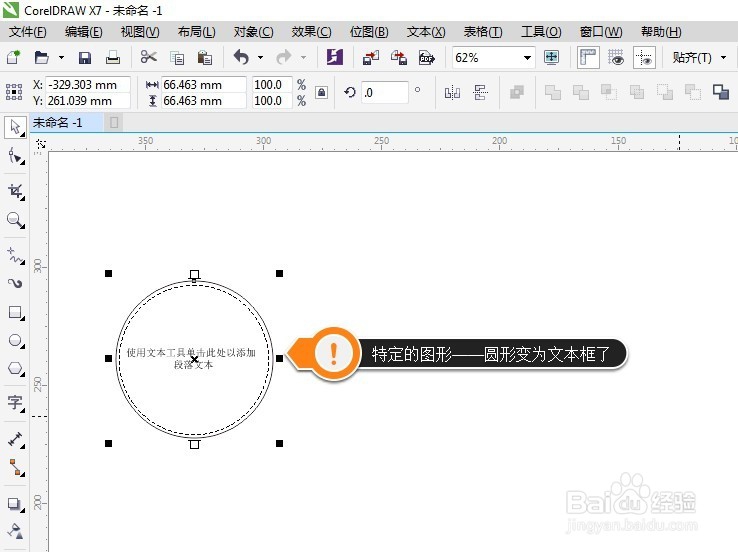Image resolution: width=738 pixels, height=552 pixels.
Task: Click the rotation angle field
Action: click(385, 92)
